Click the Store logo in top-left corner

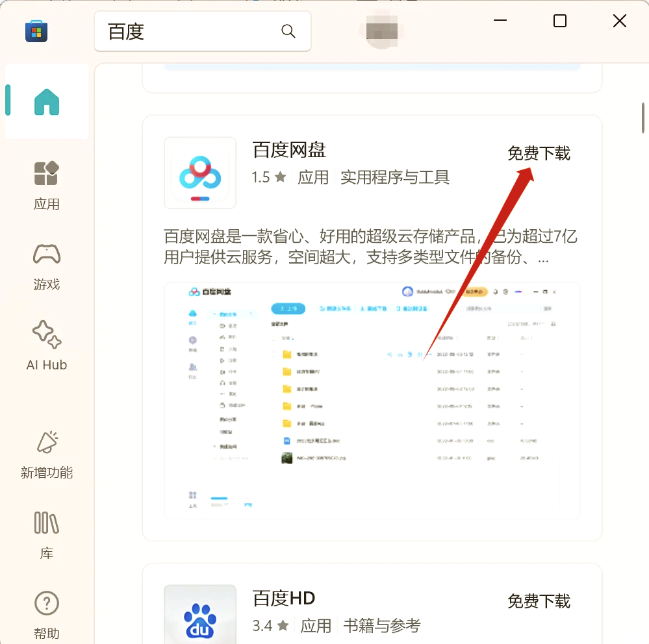[36, 31]
